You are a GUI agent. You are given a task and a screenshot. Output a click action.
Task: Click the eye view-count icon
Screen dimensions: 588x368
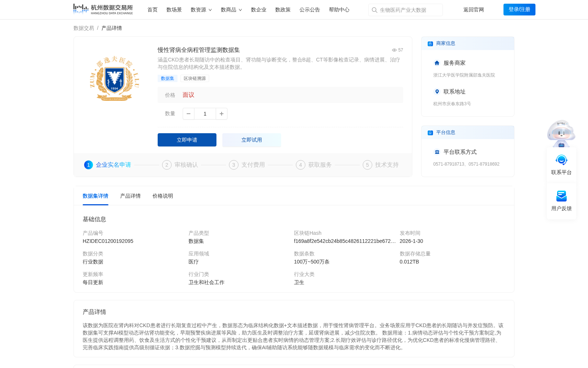394,50
